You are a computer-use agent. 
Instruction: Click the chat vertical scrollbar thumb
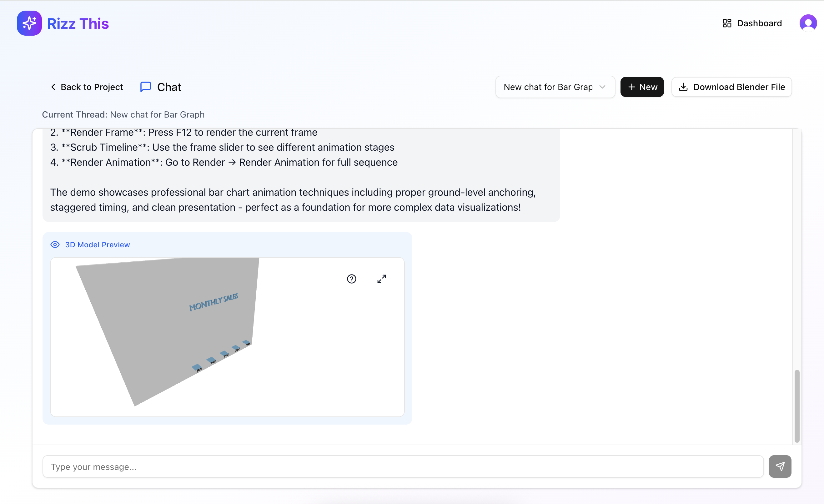(797, 406)
